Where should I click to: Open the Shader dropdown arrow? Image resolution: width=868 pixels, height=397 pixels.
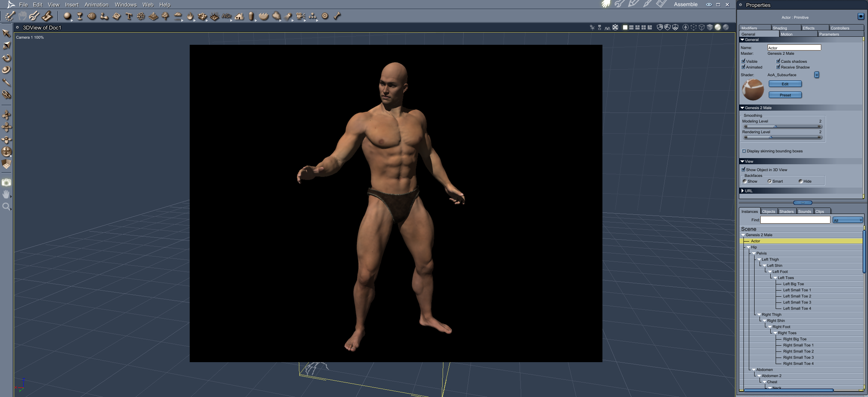click(817, 75)
